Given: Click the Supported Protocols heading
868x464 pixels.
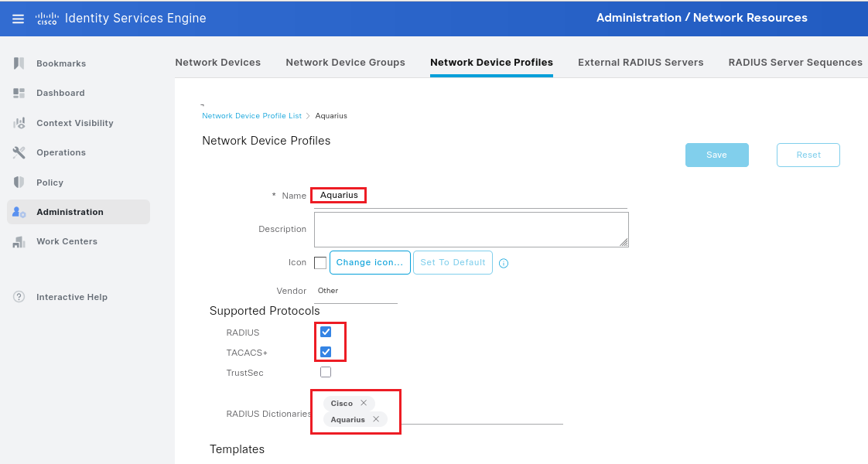Looking at the screenshot, I should click(265, 311).
